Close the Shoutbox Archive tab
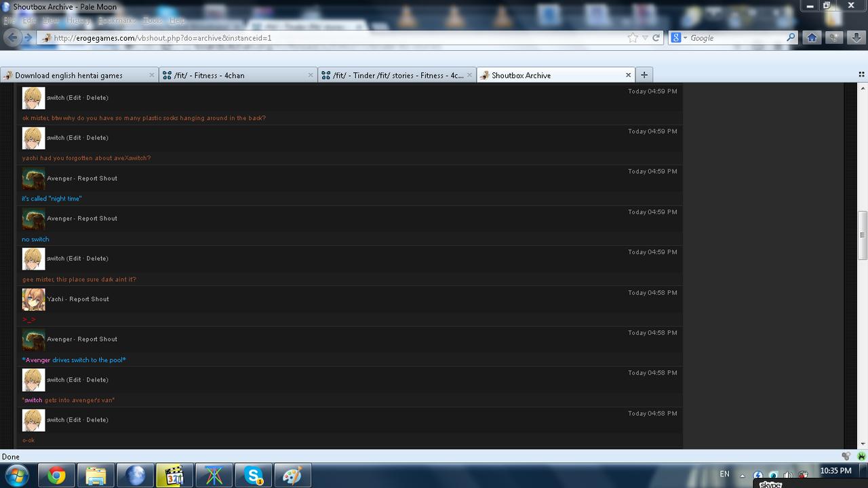Viewport: 868px width, 488px height. click(x=628, y=75)
